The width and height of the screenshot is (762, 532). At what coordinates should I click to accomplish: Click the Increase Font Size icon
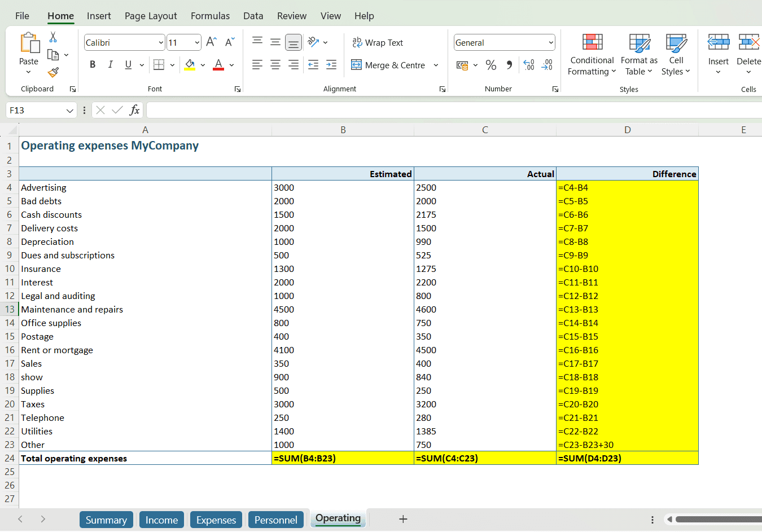(211, 42)
